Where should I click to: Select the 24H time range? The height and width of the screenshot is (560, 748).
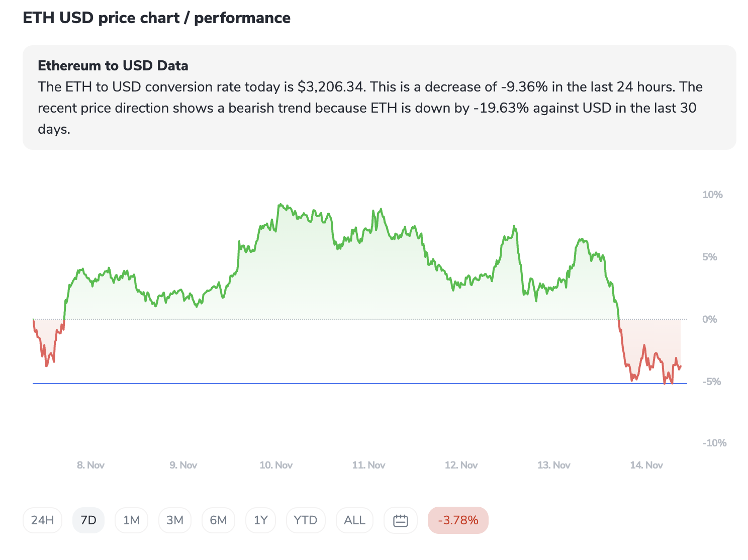pyautogui.click(x=42, y=520)
